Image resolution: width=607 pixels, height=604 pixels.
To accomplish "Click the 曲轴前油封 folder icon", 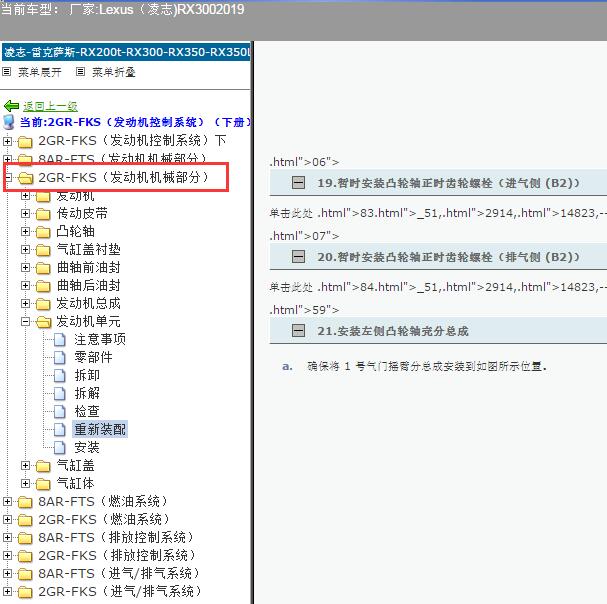I will point(43,268).
